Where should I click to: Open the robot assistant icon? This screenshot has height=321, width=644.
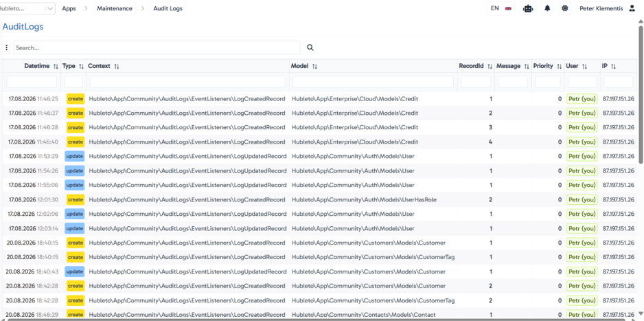(x=528, y=8)
